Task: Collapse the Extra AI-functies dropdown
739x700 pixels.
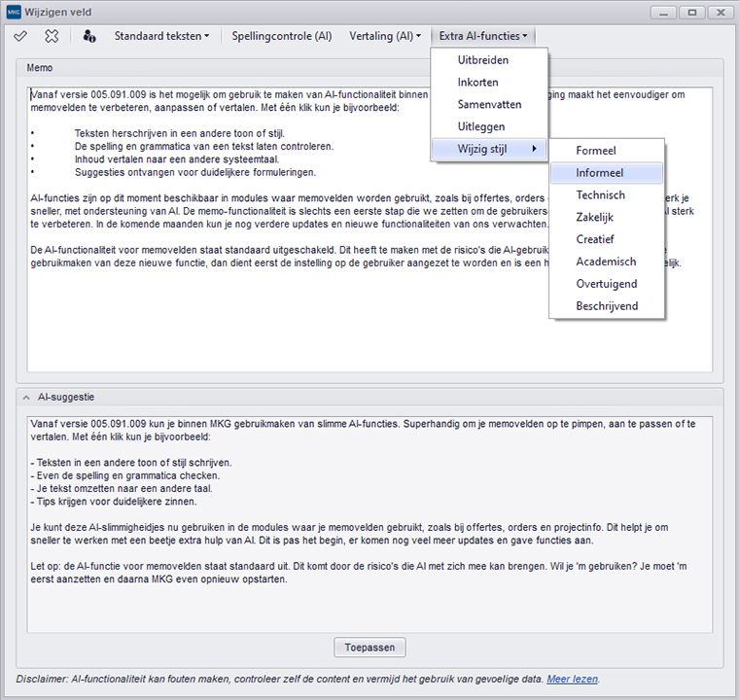Action: (x=483, y=36)
